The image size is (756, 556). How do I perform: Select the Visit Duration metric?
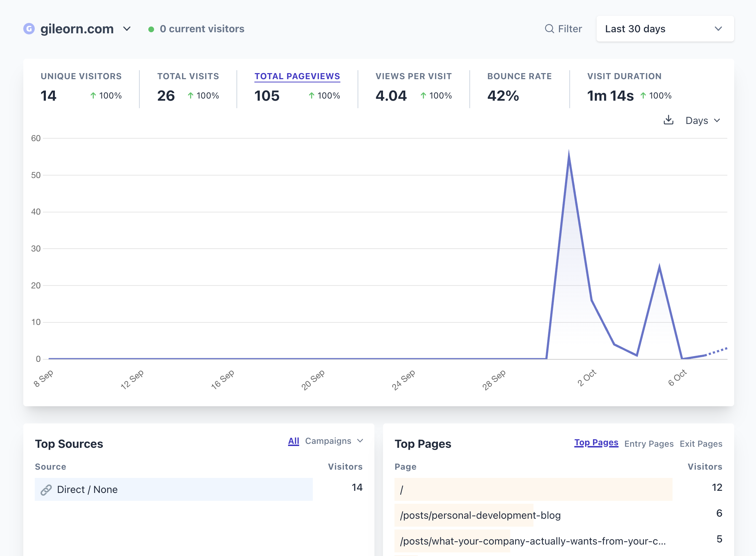pyautogui.click(x=629, y=88)
